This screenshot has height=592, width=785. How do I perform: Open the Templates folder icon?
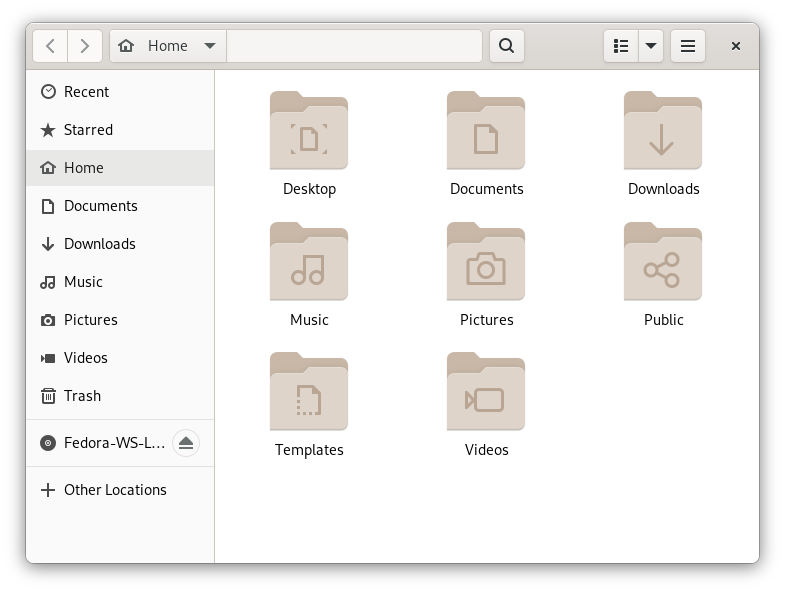click(309, 393)
